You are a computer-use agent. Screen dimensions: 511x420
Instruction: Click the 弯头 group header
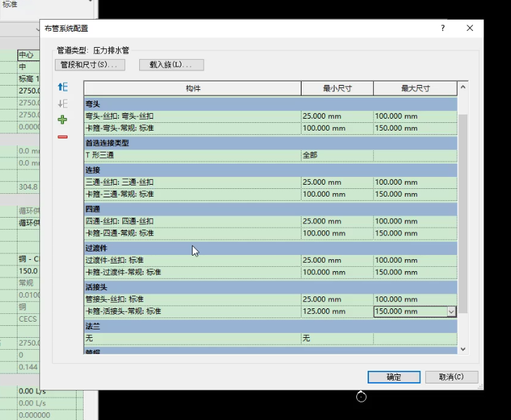tap(271, 104)
